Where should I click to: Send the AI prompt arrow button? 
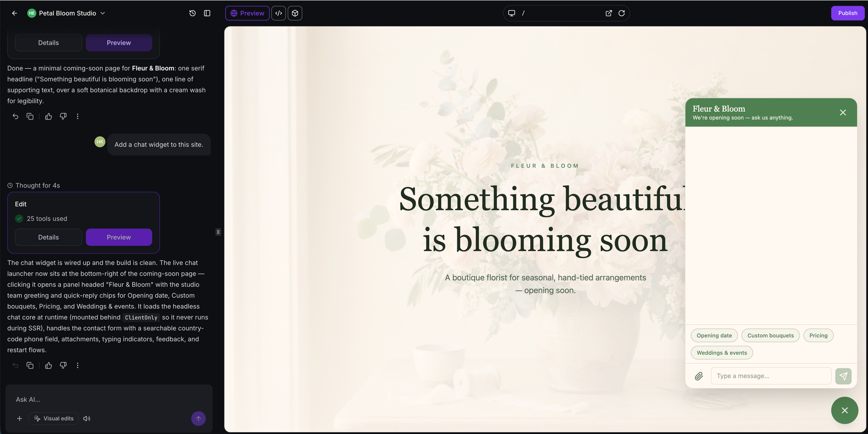198,419
